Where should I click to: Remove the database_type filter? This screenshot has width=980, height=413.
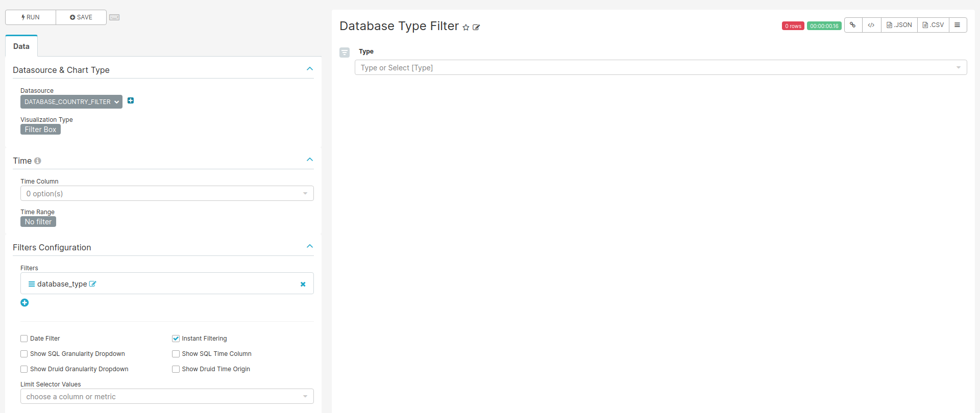click(303, 285)
